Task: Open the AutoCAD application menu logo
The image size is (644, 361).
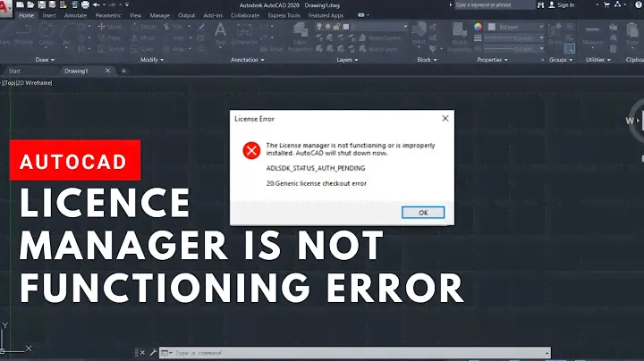Action: pos(8,9)
